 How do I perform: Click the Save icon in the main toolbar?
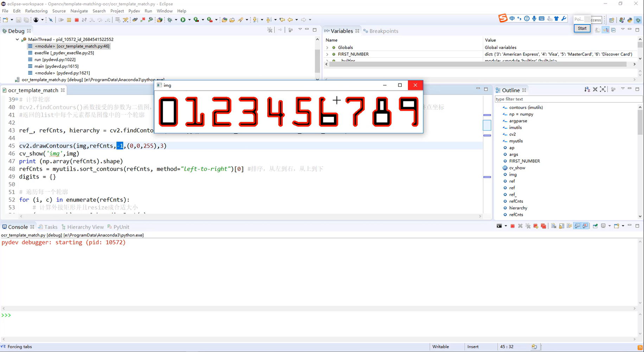click(19, 20)
